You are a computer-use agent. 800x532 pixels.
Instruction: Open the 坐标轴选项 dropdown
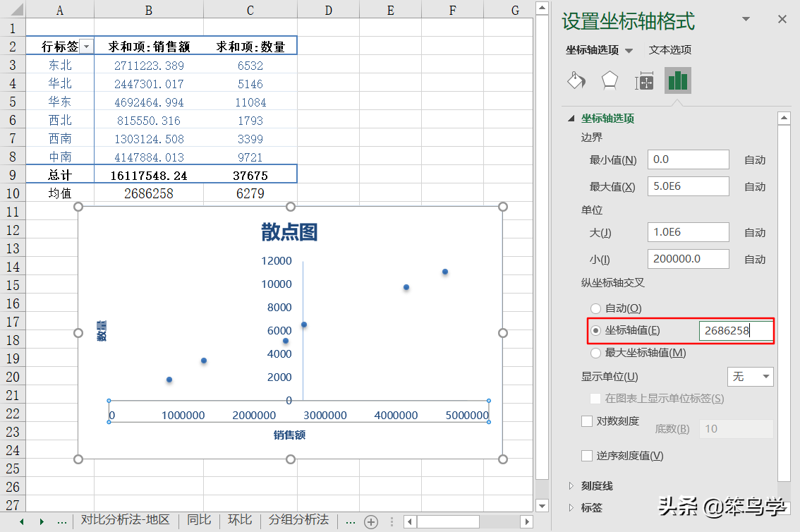click(x=629, y=51)
